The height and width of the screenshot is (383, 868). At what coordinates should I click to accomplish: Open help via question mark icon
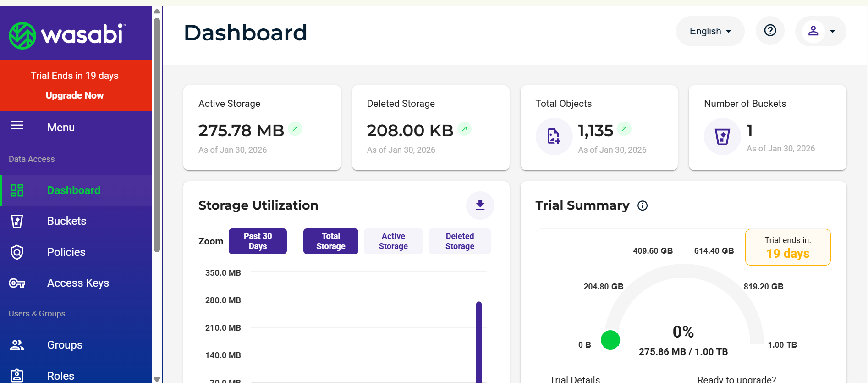pos(770,31)
